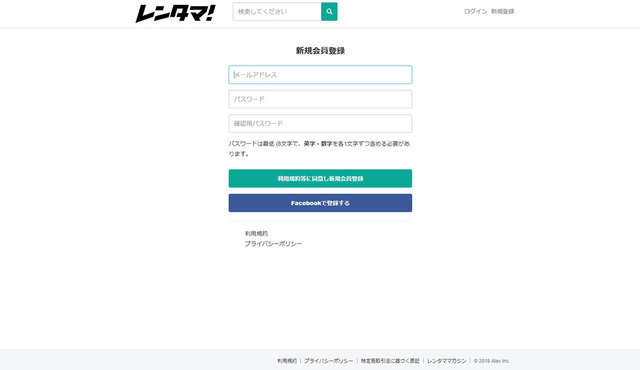This screenshot has width=640, height=370.
Task: Focus the 検索してください search box
Action: pos(277,11)
